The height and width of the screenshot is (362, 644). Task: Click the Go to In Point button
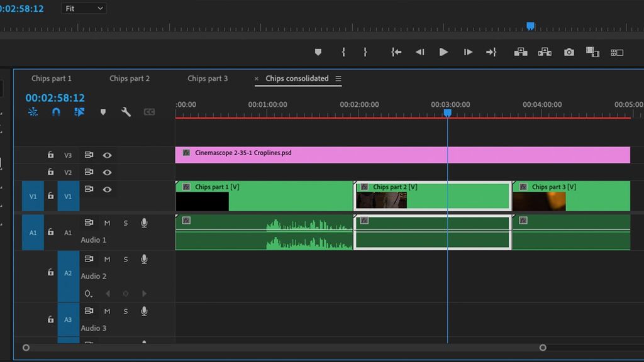396,52
